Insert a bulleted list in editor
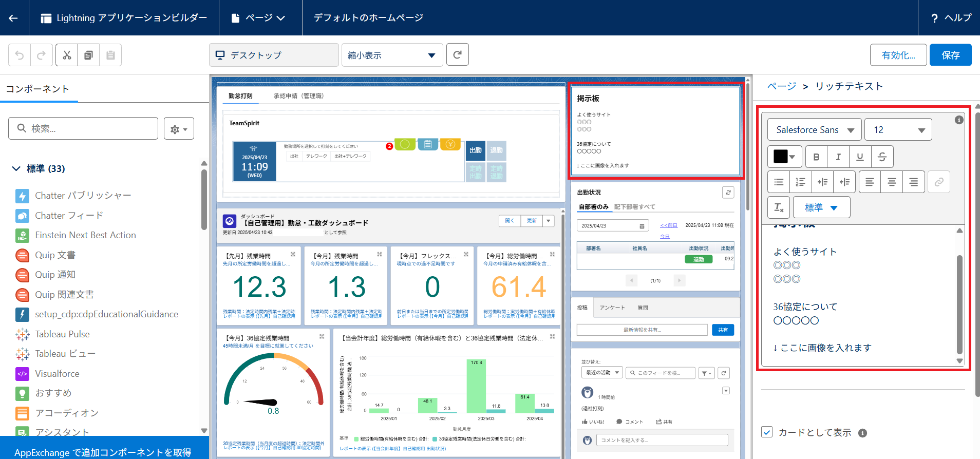Screen dimensions: 980x459 (779, 182)
